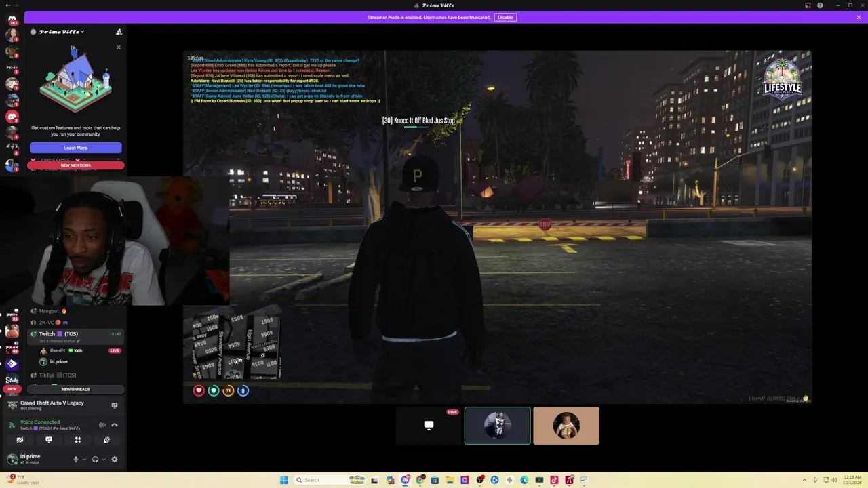Open the Windows Start button
Screen dimensions: 868x488
[283, 480]
